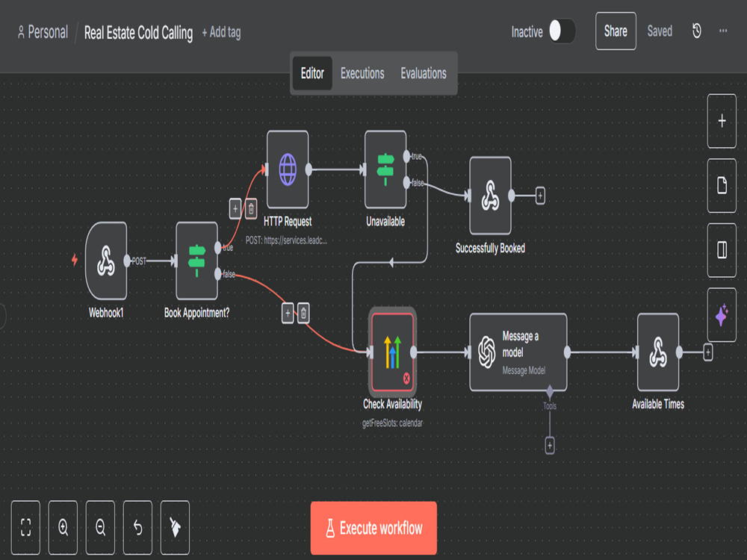This screenshot has height=560, width=747.
Task: Fit the workflow to view
Action: [25, 528]
